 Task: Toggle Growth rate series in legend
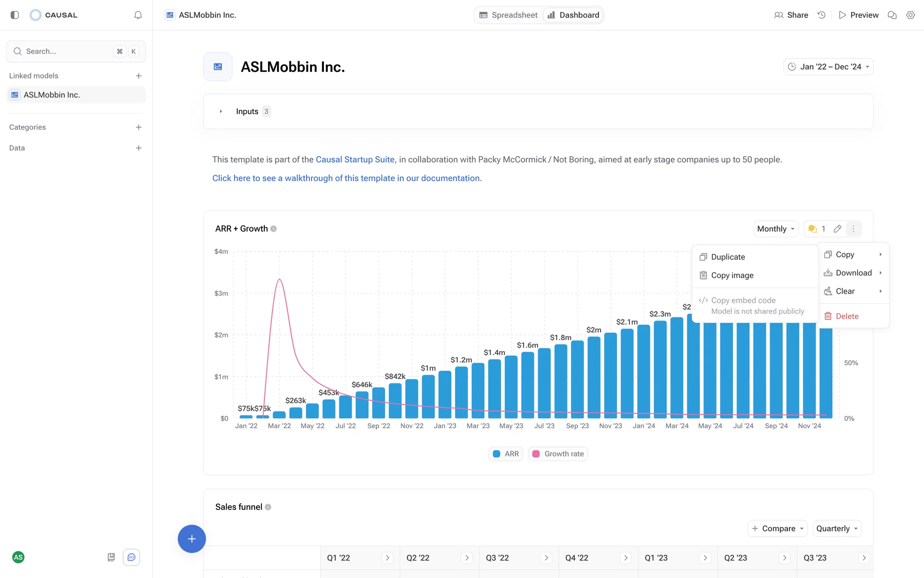558,454
